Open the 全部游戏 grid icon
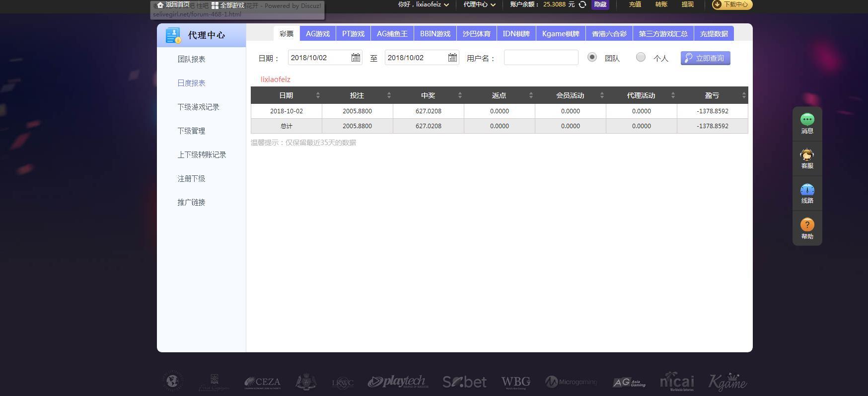 tap(215, 5)
